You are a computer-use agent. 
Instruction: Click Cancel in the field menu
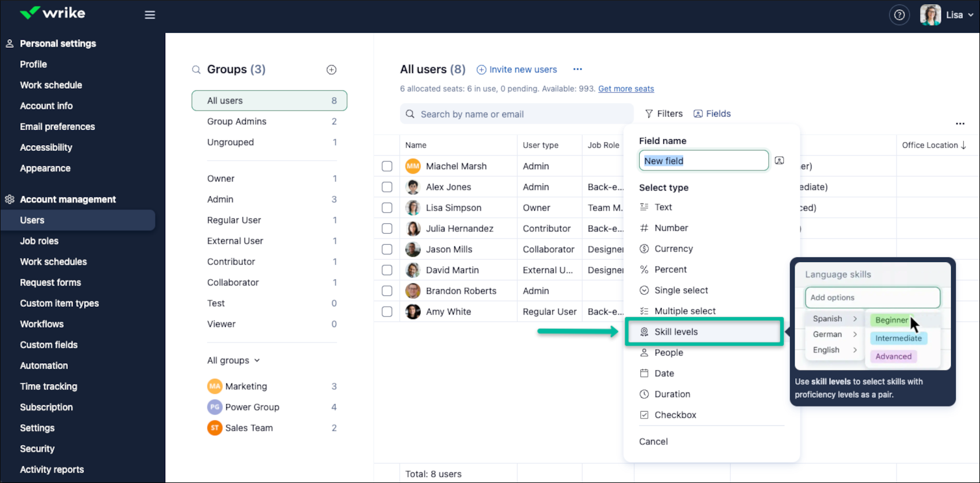[654, 442]
